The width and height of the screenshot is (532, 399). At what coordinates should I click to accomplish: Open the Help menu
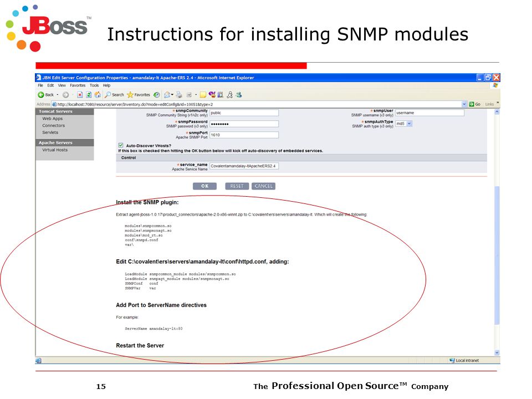(106, 85)
